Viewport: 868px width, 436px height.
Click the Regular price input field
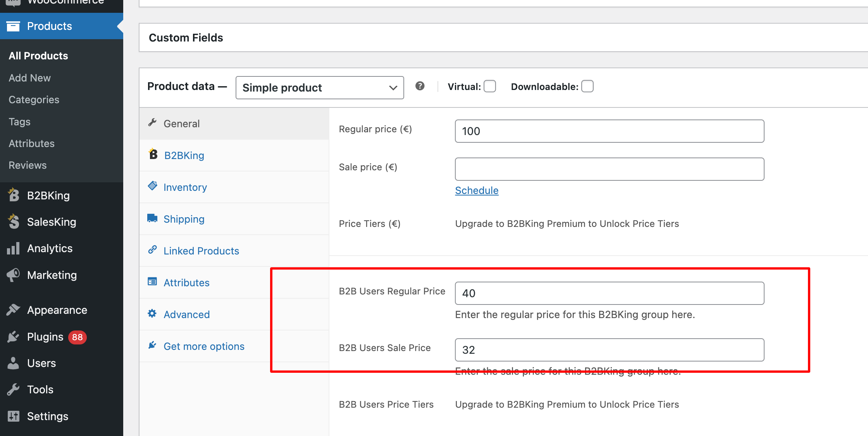610,131
